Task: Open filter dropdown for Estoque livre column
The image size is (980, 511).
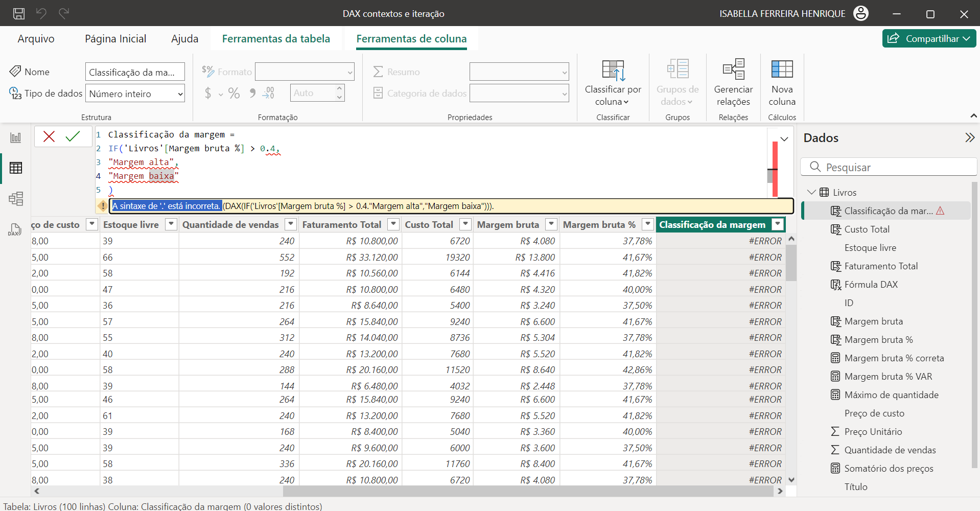Action: click(x=171, y=224)
